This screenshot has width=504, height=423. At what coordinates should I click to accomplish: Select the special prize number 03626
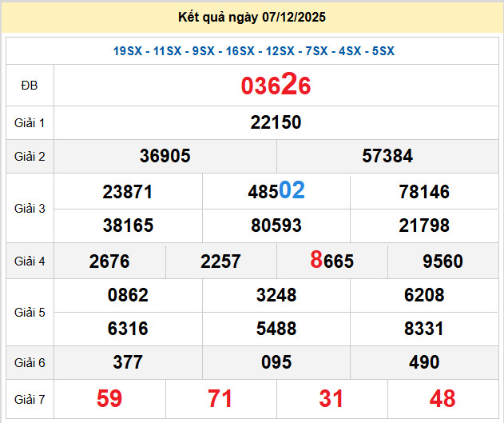[x=276, y=86]
